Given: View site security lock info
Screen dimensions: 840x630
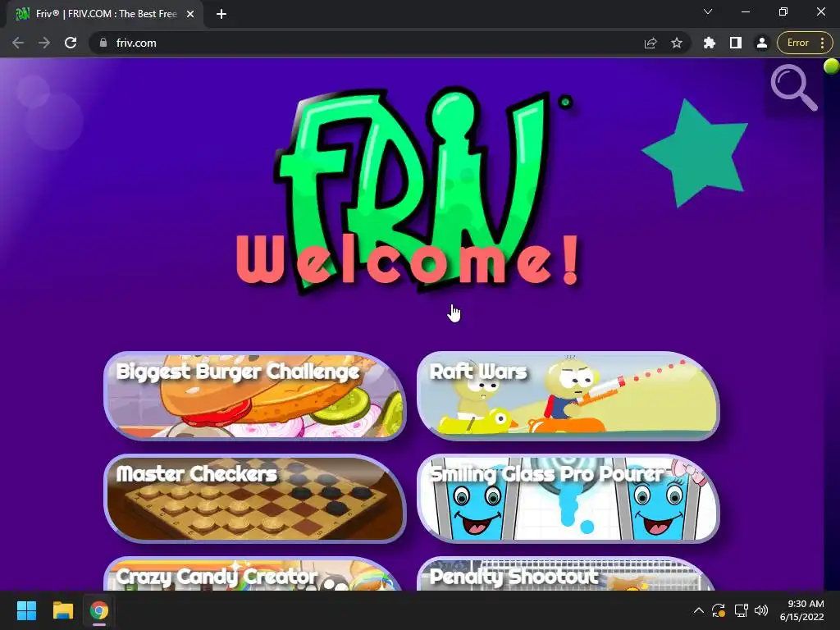Looking at the screenshot, I should [103, 43].
